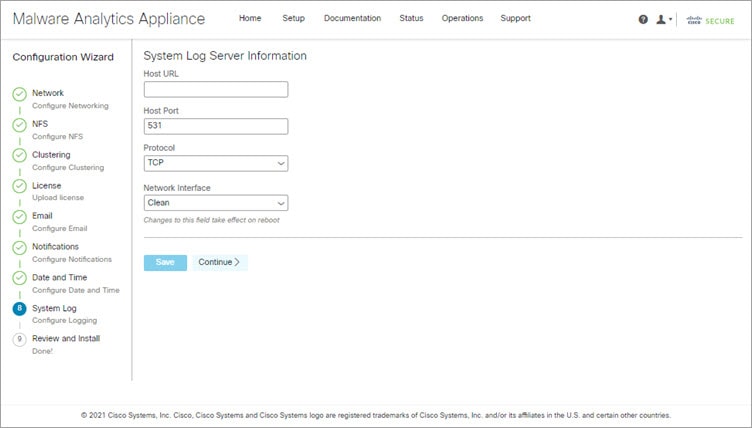752x428 pixels.
Task: Click the Continue button
Action: [x=220, y=262]
